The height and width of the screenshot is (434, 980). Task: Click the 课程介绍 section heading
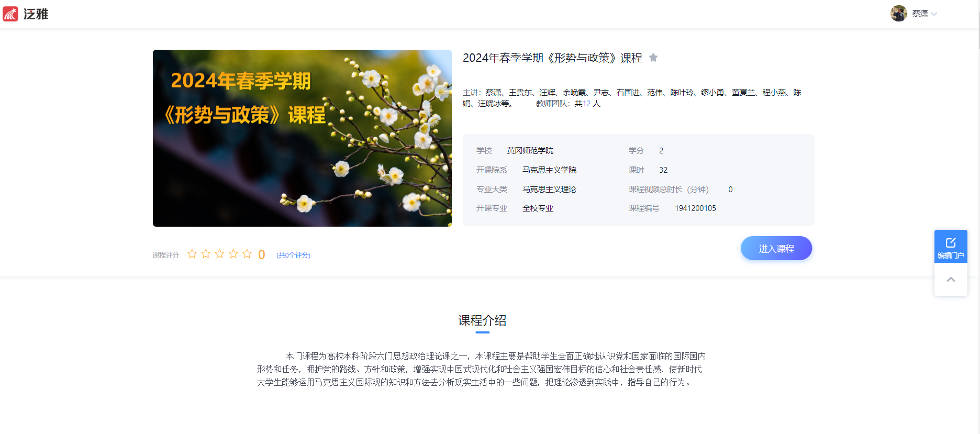point(482,320)
